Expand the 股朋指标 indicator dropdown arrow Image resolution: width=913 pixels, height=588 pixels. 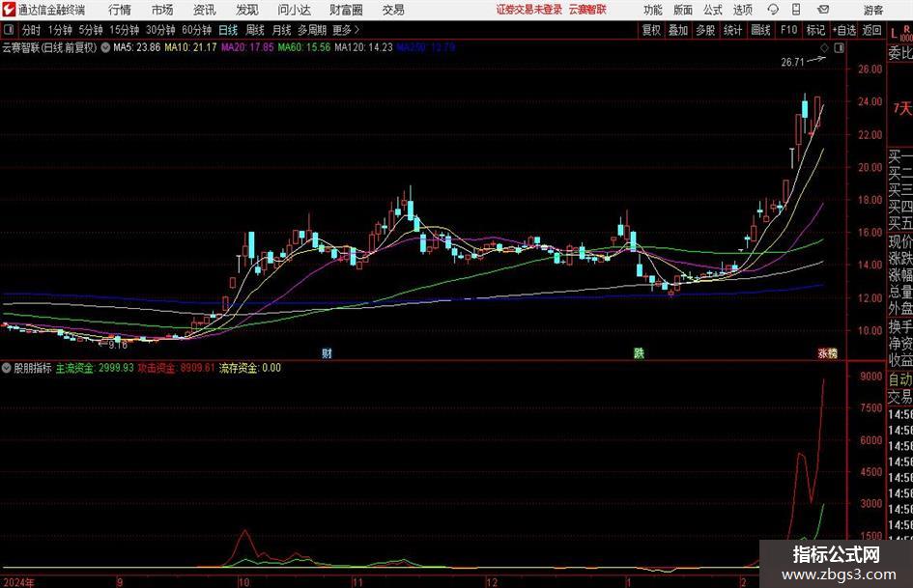[7, 368]
